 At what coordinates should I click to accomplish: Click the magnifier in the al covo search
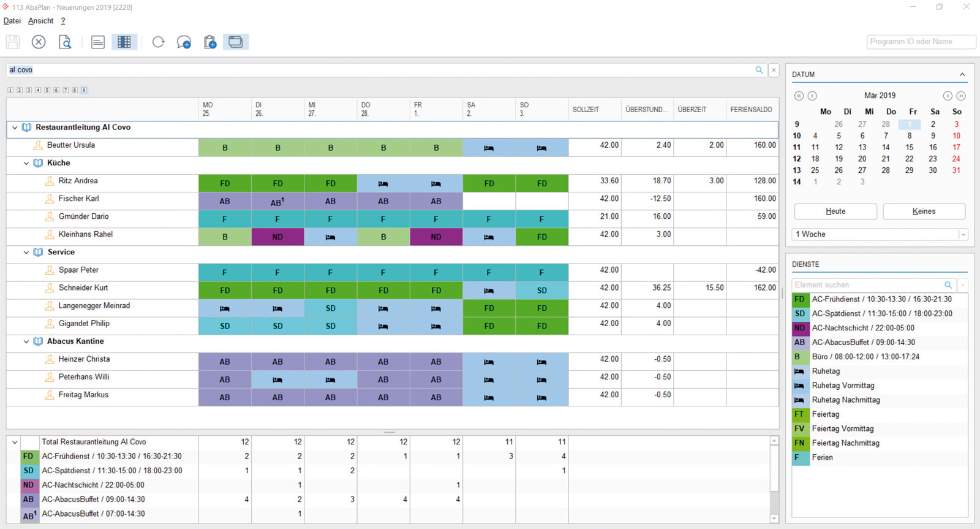759,70
